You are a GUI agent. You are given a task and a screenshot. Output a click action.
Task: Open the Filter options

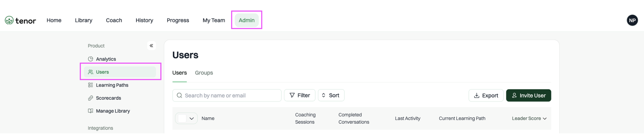tap(299, 95)
